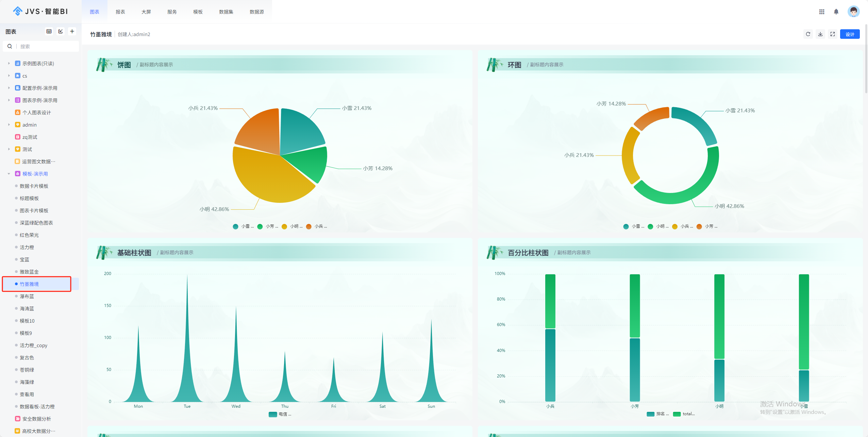Focus the 搜索 input field
Image resolution: width=868 pixels, height=437 pixels.
[x=48, y=46]
